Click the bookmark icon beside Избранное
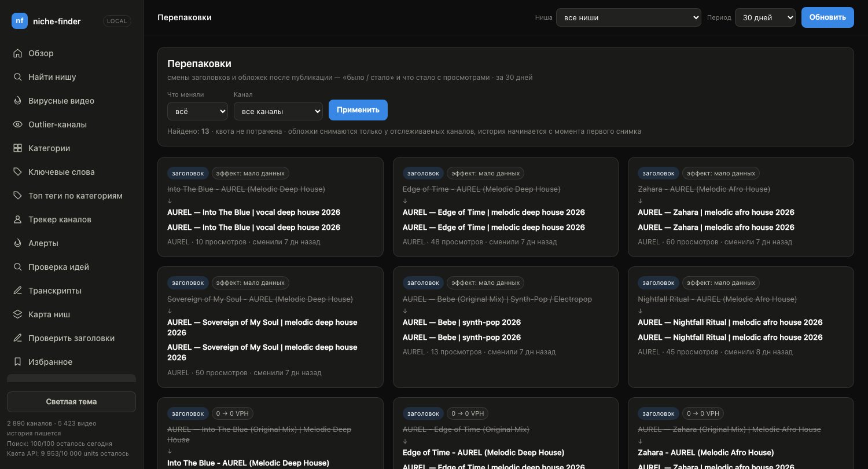 click(x=17, y=362)
